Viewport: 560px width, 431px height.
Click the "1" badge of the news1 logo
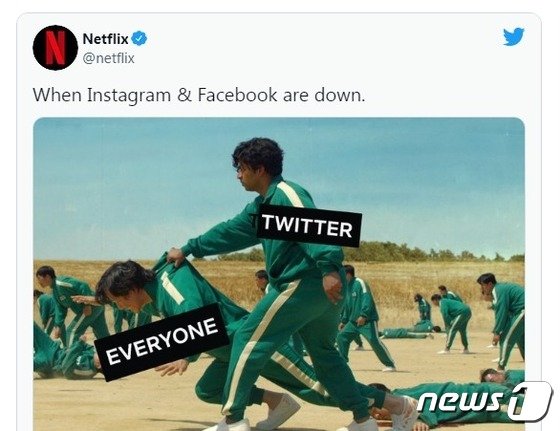[x=530, y=401]
